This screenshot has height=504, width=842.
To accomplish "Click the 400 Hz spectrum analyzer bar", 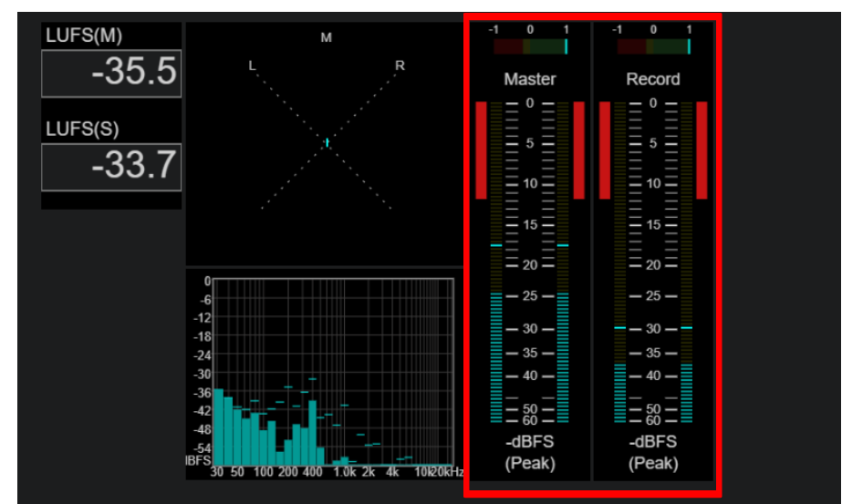I will click(313, 433).
